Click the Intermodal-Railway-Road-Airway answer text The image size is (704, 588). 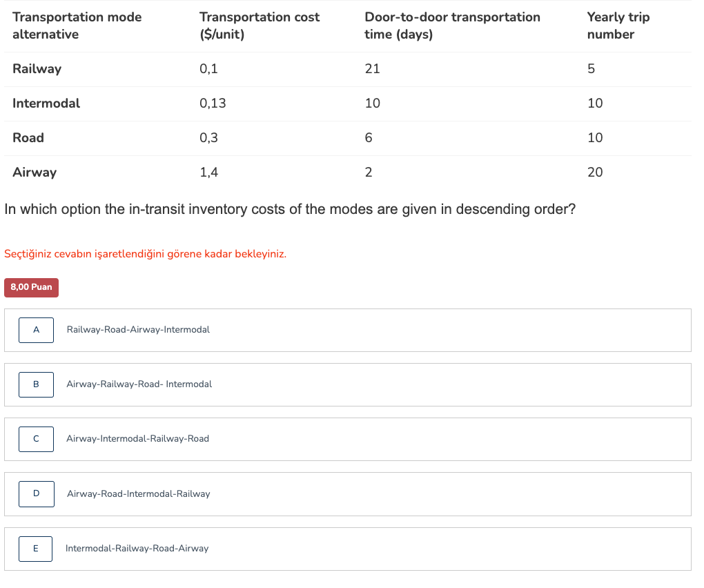(x=137, y=549)
